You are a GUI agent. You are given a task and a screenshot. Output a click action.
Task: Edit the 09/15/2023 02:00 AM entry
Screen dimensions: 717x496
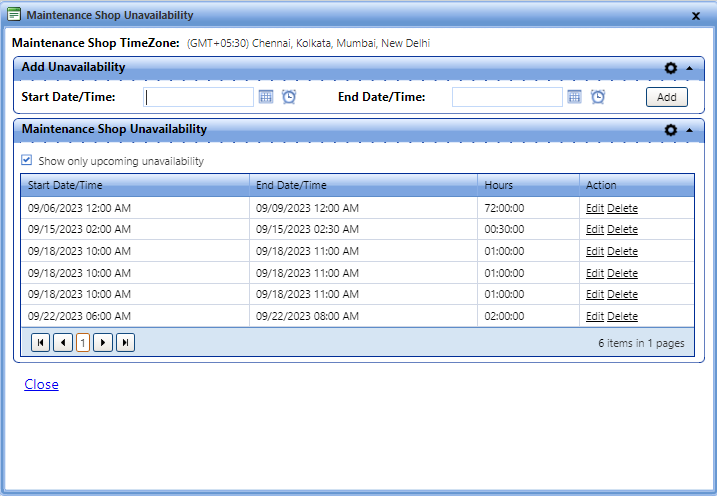pyautogui.click(x=595, y=229)
